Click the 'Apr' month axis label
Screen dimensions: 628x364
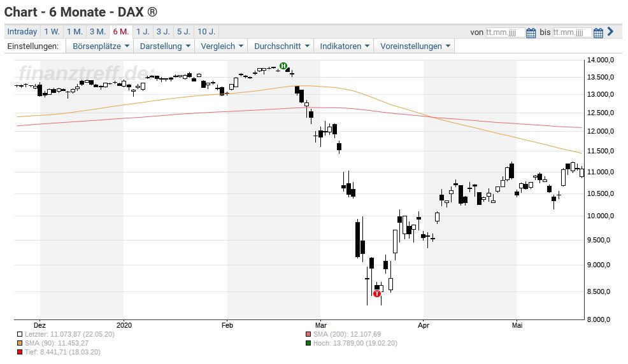tap(424, 326)
